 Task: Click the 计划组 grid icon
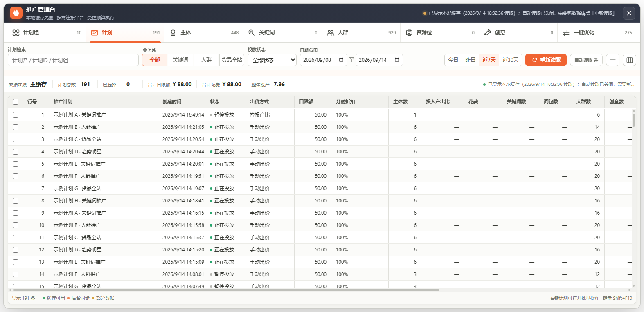tap(16, 33)
